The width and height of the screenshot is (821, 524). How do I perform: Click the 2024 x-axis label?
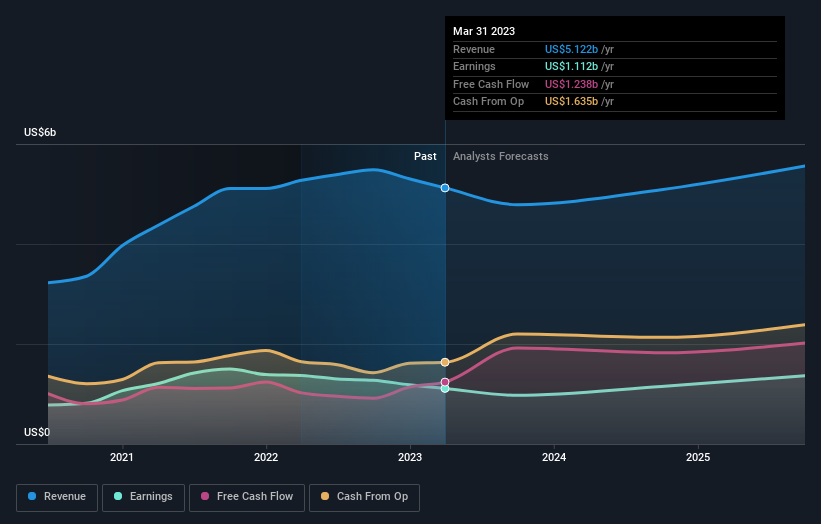coord(554,458)
